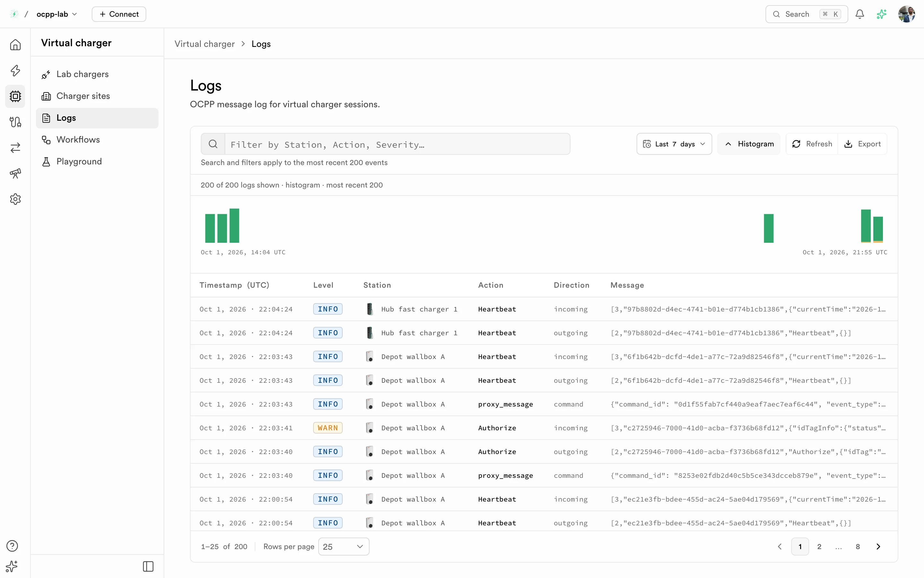Screen dimensions: 924x578
Task: Click the Direction column header
Action: [x=571, y=285]
